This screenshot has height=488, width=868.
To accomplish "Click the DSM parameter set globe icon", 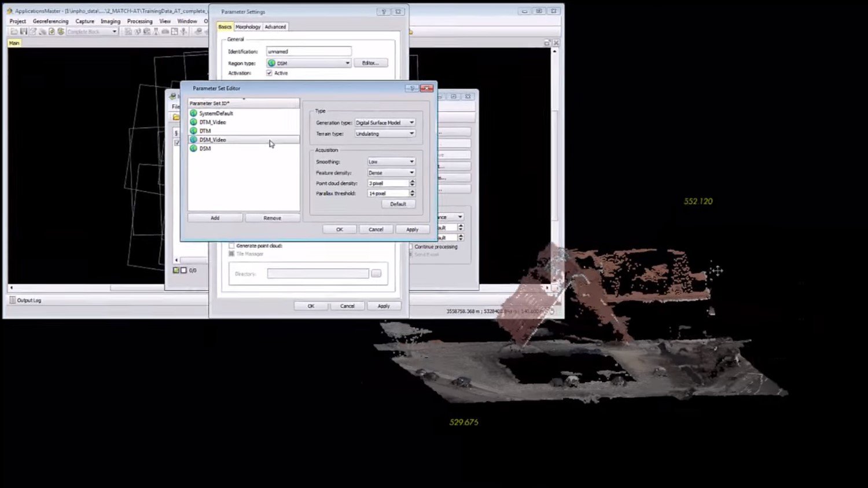I will tap(193, 149).
